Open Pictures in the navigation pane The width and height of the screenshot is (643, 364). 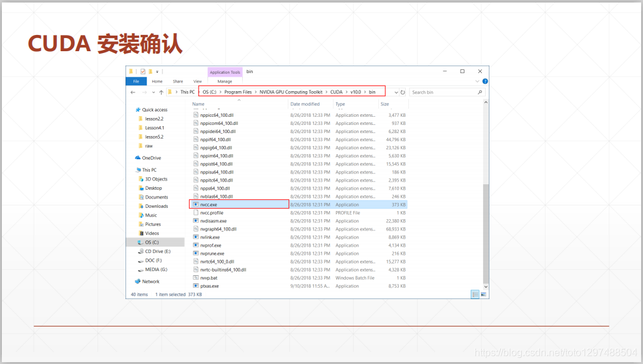coord(150,224)
